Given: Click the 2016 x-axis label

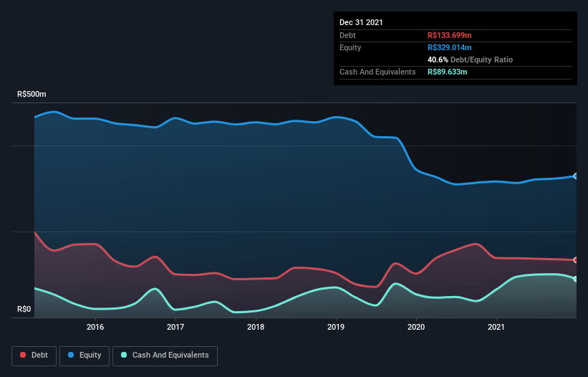Looking at the screenshot, I should point(95,327).
